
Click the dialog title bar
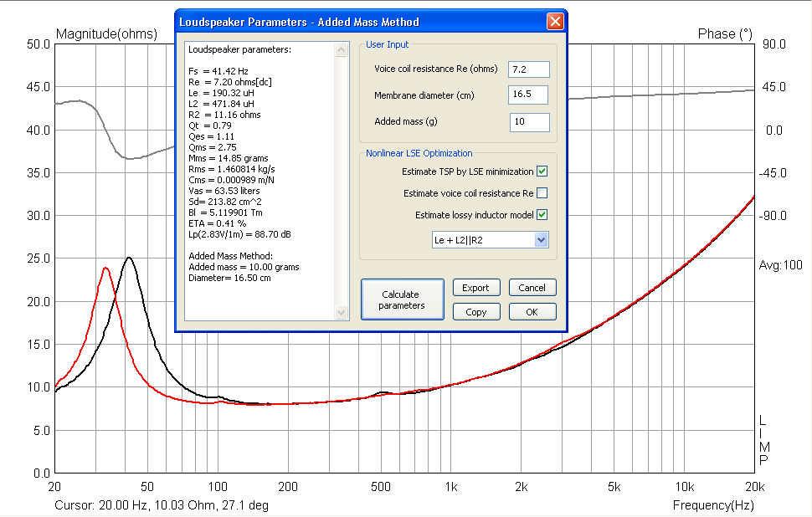click(x=361, y=22)
